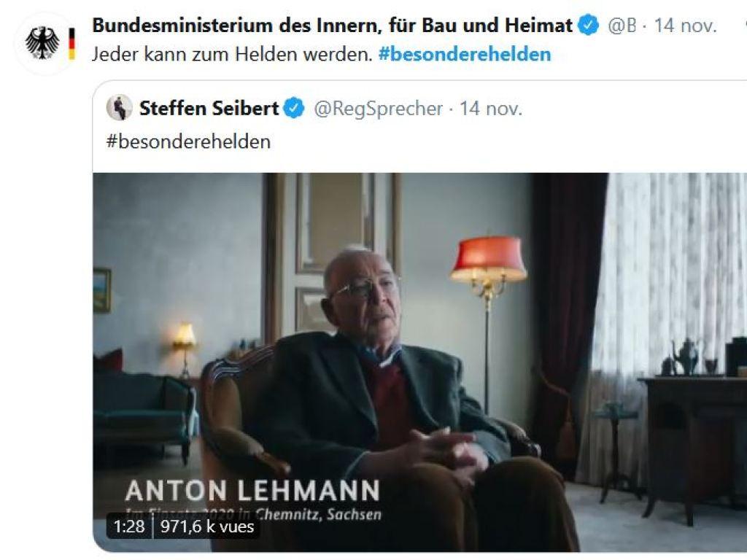Click the 1:28 video duration label
This screenshot has height=560, width=747.
(x=129, y=526)
